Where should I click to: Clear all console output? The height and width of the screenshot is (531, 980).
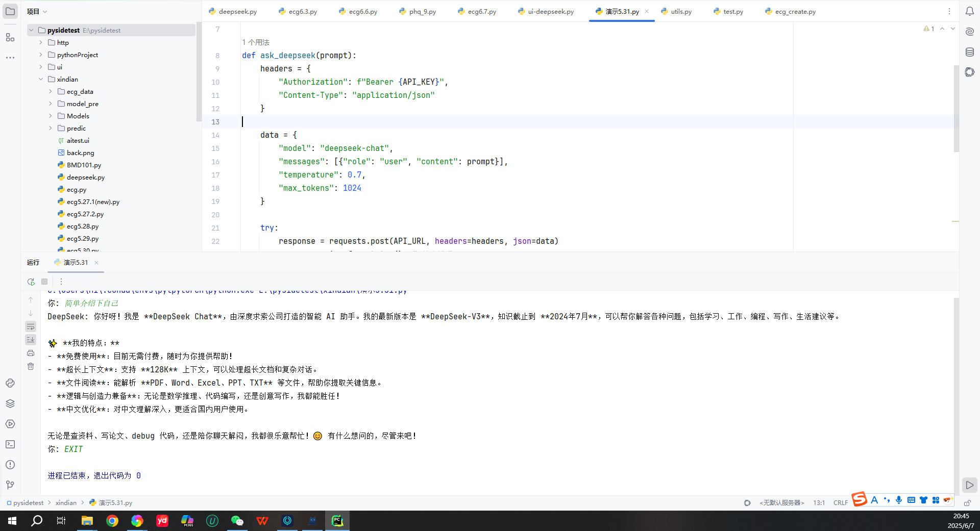coord(31,366)
